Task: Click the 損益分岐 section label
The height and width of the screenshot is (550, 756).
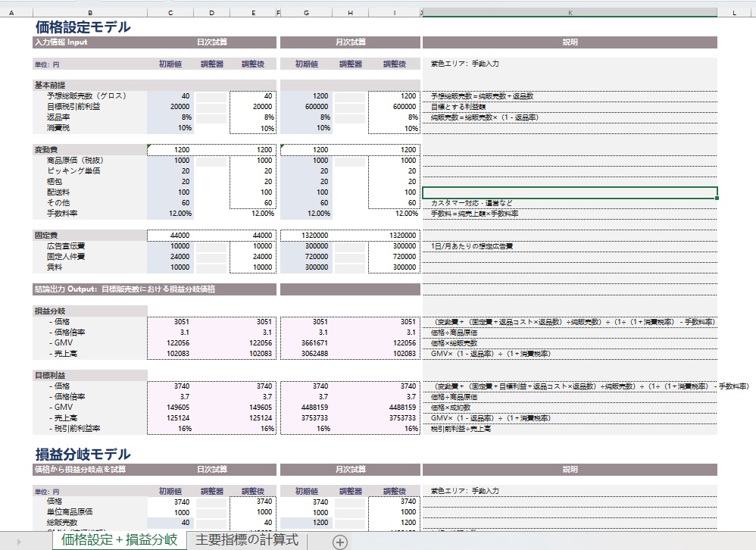Action: 89,311
